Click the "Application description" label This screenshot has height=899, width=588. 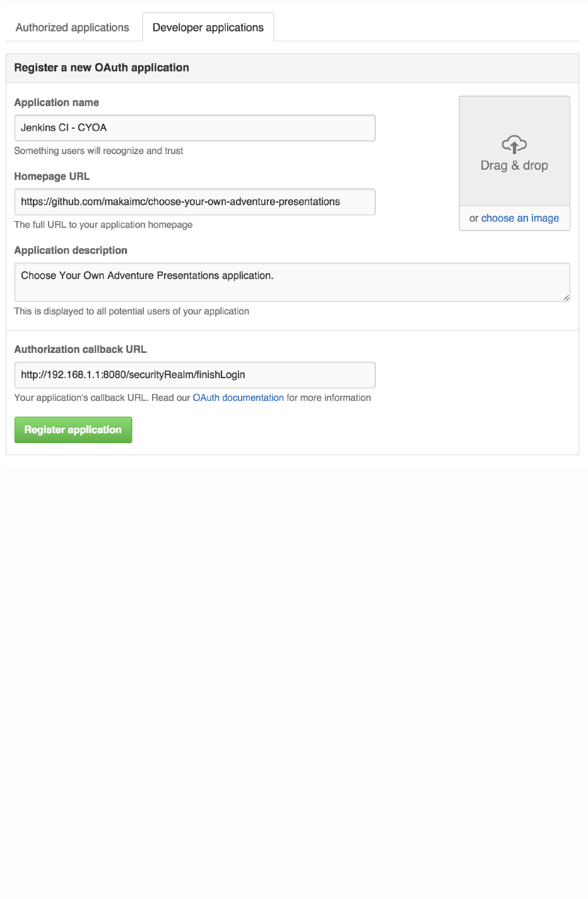tap(71, 250)
